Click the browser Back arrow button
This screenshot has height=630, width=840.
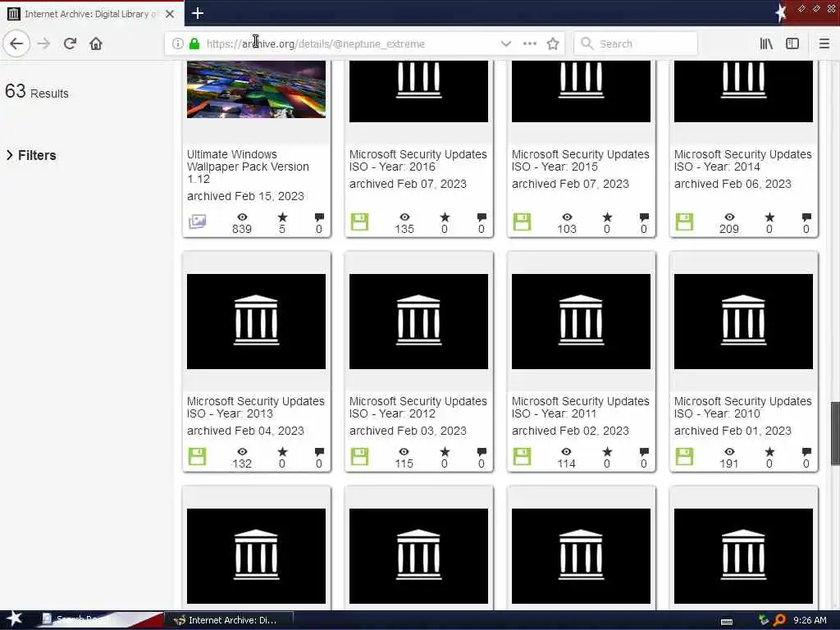16,43
